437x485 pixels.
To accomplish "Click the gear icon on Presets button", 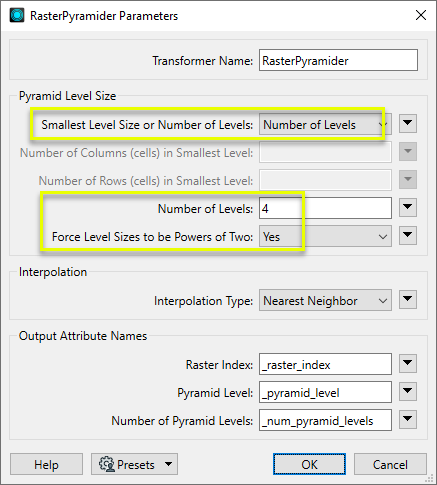I will [x=107, y=464].
